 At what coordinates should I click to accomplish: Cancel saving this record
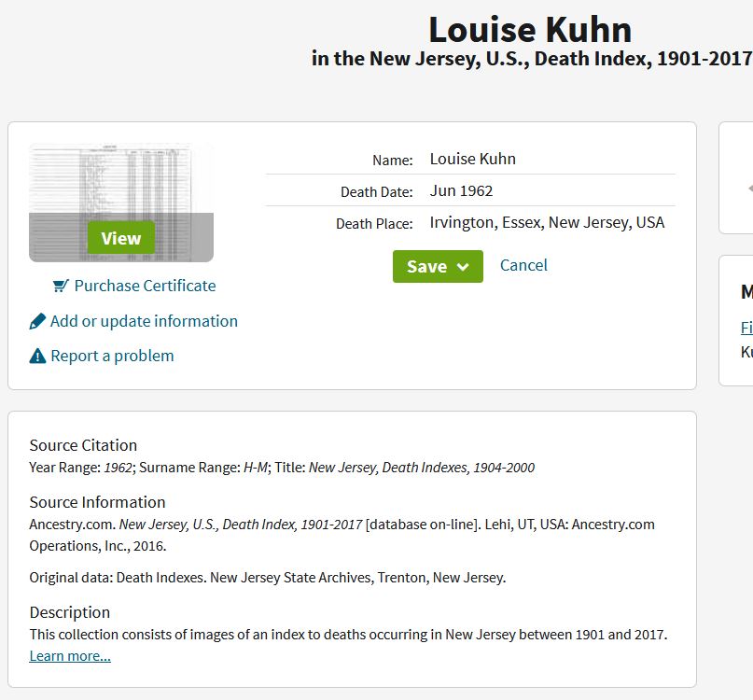pos(523,265)
